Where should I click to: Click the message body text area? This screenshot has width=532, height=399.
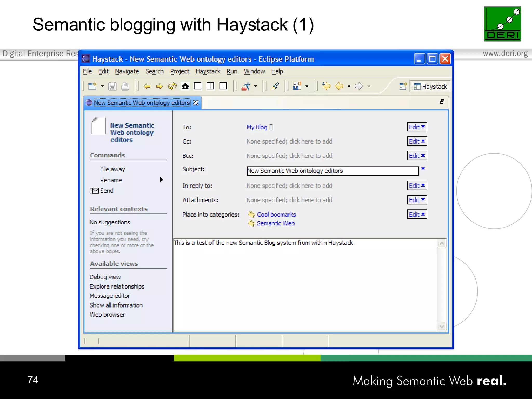tap(305, 285)
